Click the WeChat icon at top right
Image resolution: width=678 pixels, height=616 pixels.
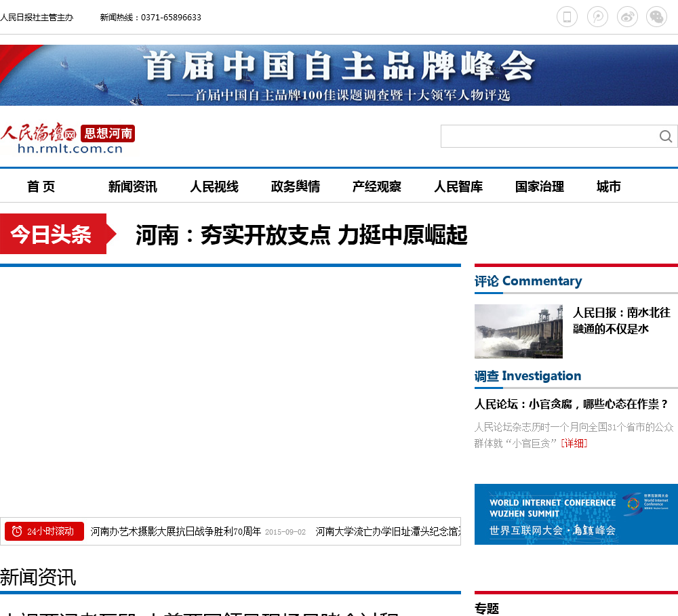(656, 17)
